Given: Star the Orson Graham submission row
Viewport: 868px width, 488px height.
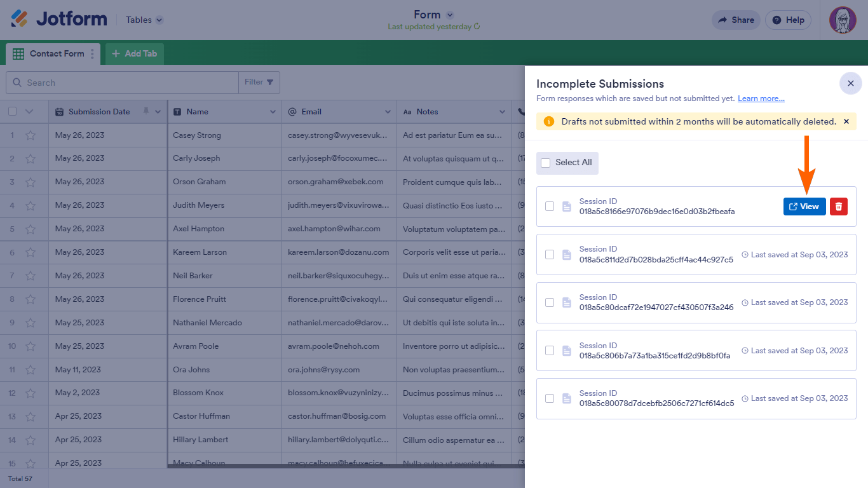Looking at the screenshot, I should tap(31, 182).
